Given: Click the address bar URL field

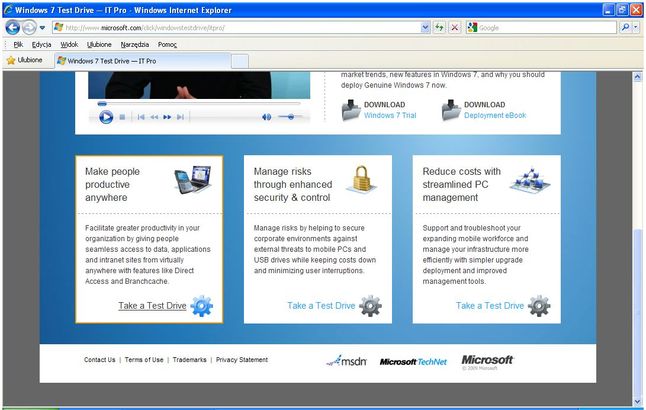Looking at the screenshot, I should 241,28.
